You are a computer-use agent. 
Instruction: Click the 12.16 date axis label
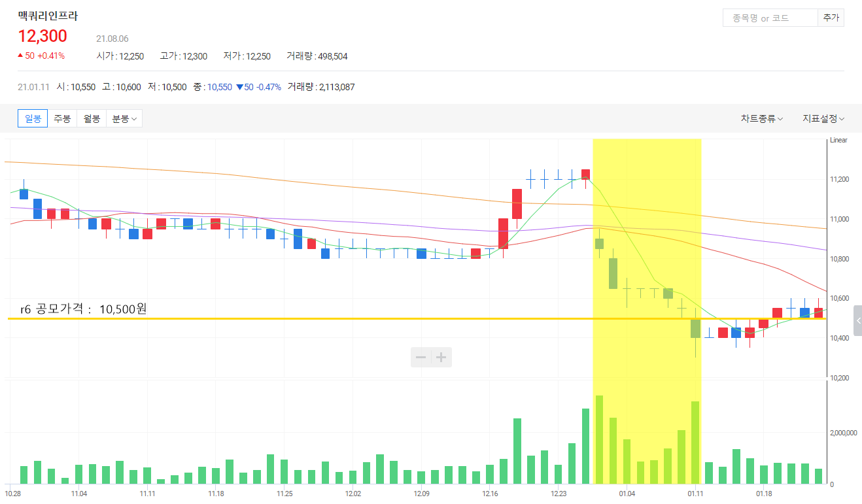point(490,494)
